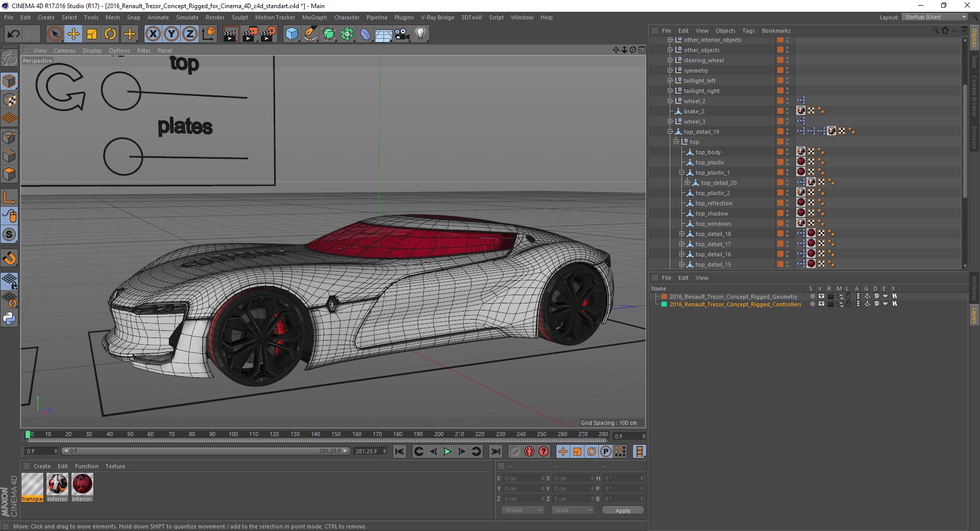The width and height of the screenshot is (980, 531).
Task: Toggle visibility dots for top_body
Action: tap(787, 152)
